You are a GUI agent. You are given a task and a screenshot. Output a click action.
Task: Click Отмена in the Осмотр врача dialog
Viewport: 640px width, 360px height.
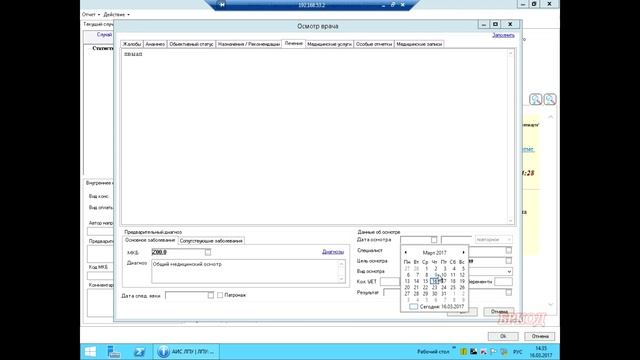[499, 312]
